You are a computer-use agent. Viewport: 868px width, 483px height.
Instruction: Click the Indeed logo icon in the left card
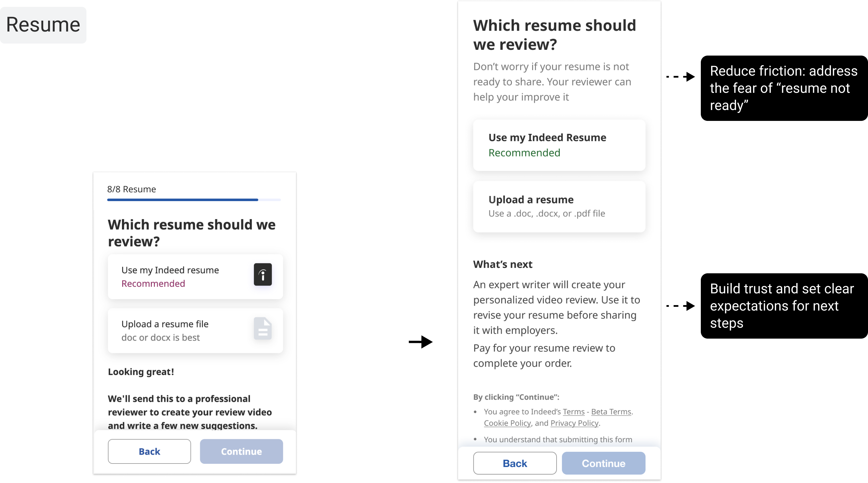coord(263,274)
